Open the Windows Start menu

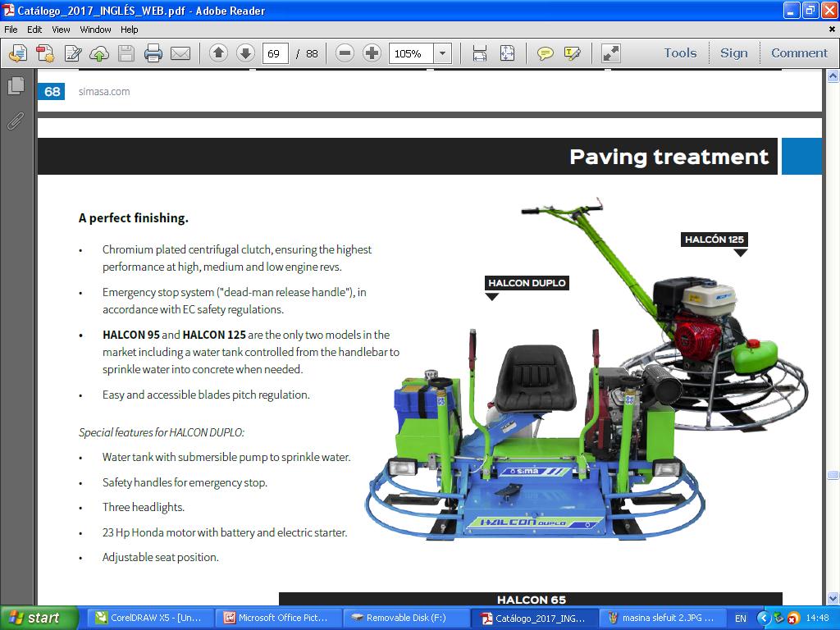coord(39,618)
